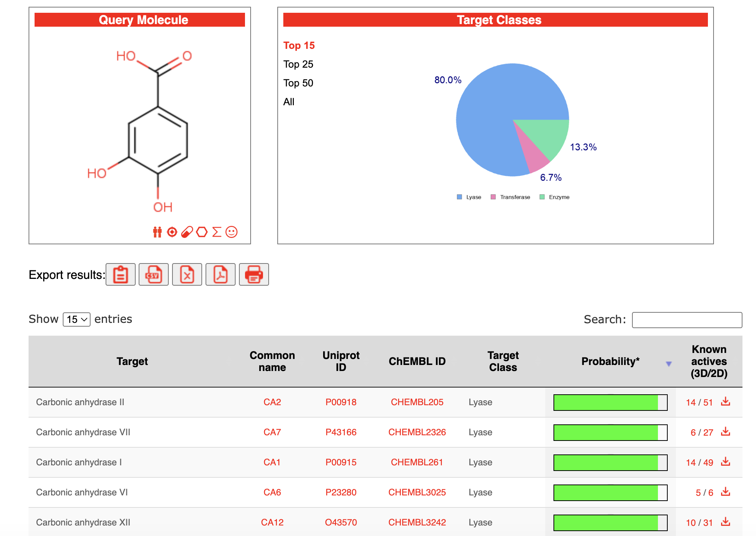Export results as CSV file
This screenshot has height=536, width=756.
pyautogui.click(x=153, y=275)
